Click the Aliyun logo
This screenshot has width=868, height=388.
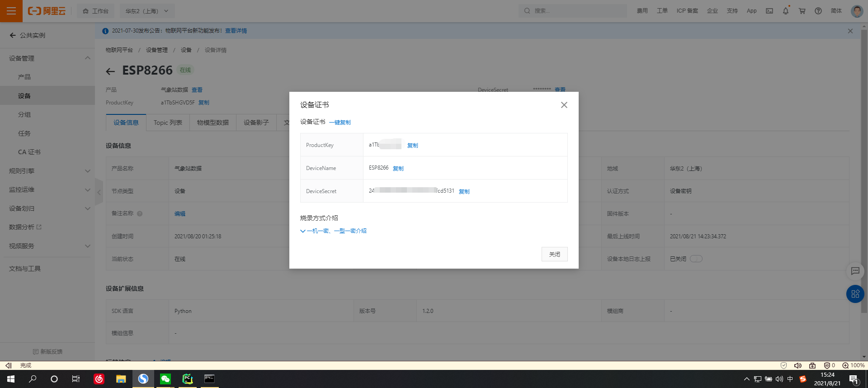(x=47, y=11)
